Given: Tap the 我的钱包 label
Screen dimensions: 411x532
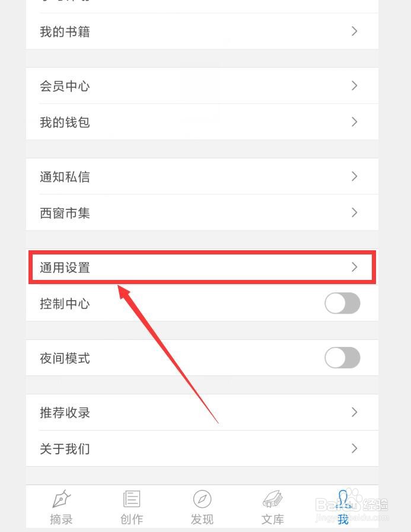Looking at the screenshot, I should click(x=65, y=123).
